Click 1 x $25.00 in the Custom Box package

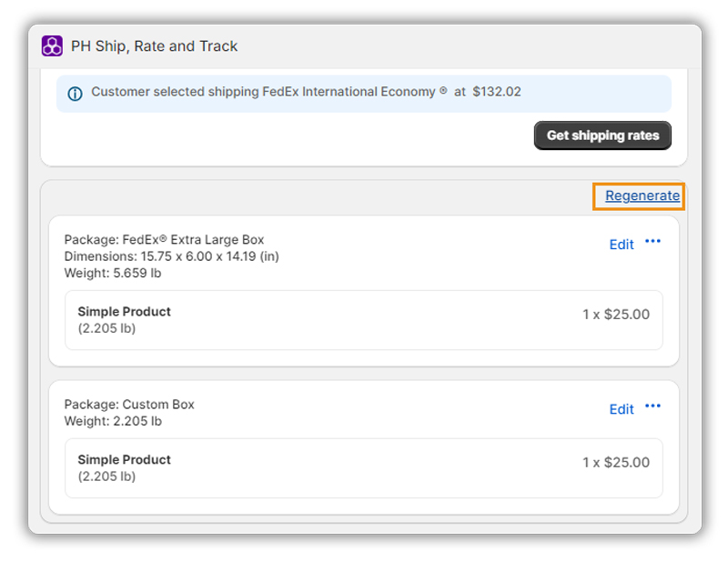(616, 463)
